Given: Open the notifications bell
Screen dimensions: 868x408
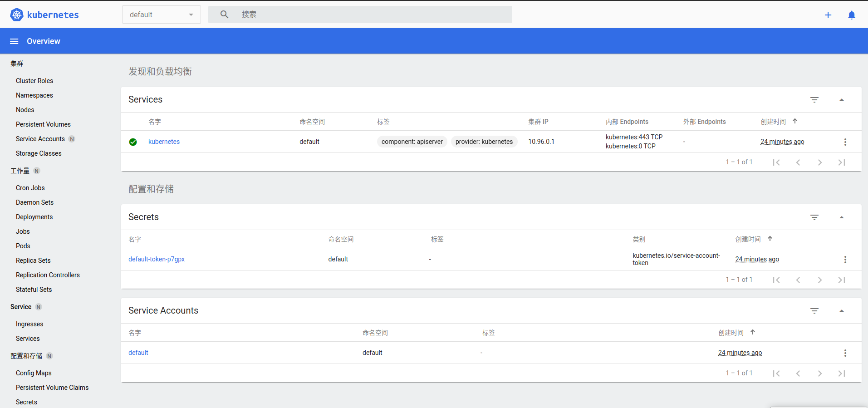Looking at the screenshot, I should [x=852, y=15].
